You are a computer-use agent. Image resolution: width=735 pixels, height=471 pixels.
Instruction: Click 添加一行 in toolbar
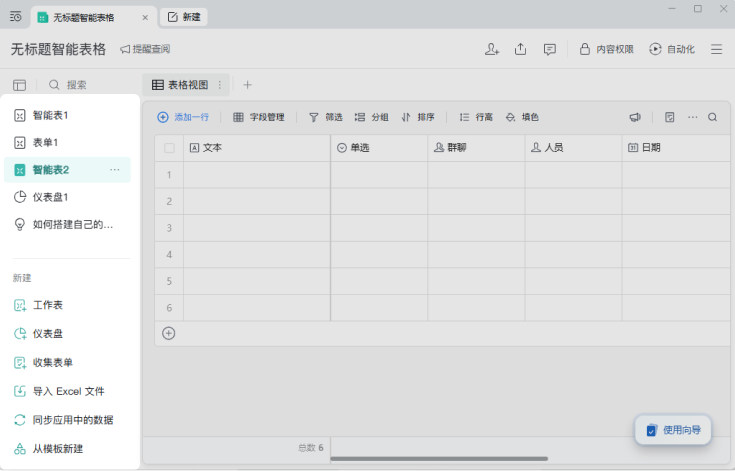pos(183,117)
